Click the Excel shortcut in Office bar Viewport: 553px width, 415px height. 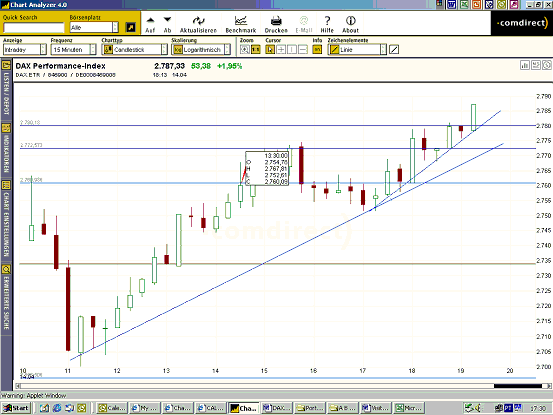tap(464, 4)
